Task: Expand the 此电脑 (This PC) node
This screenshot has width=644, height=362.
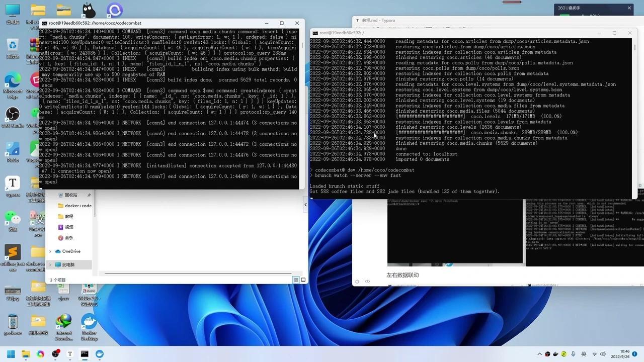Action: [49, 264]
